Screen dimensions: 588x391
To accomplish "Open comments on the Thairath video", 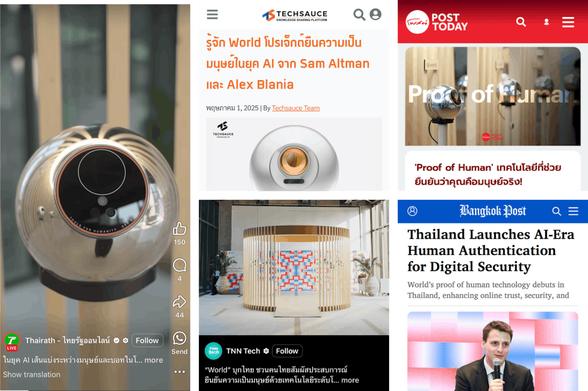I will [180, 265].
